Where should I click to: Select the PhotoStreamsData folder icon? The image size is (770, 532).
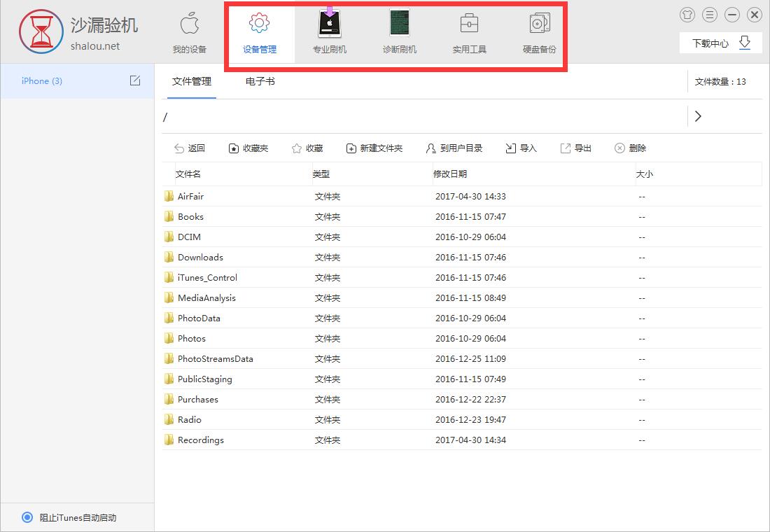[169, 358]
